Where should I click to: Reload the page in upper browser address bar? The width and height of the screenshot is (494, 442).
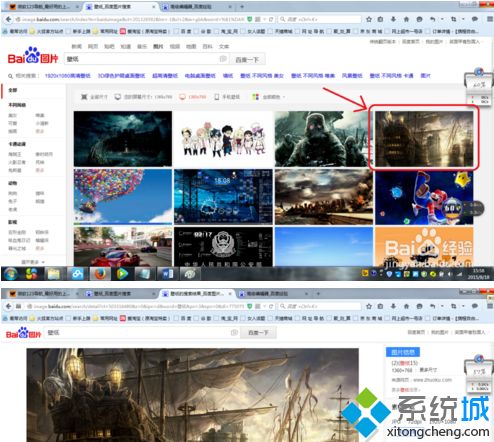click(271, 19)
